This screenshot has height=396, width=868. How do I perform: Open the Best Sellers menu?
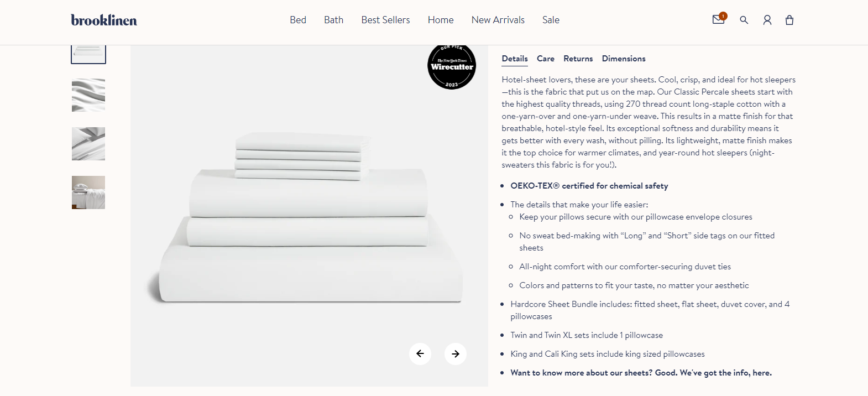386,20
